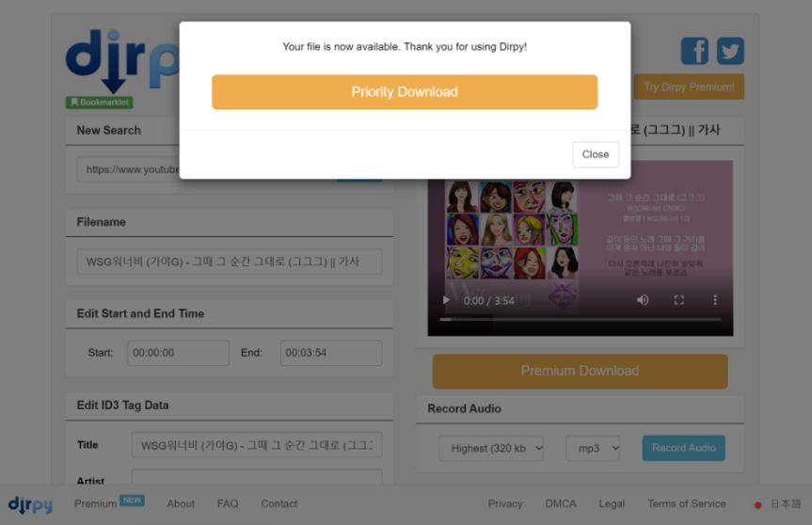
Task: Click the small footer Dirpy logo
Action: (30, 504)
